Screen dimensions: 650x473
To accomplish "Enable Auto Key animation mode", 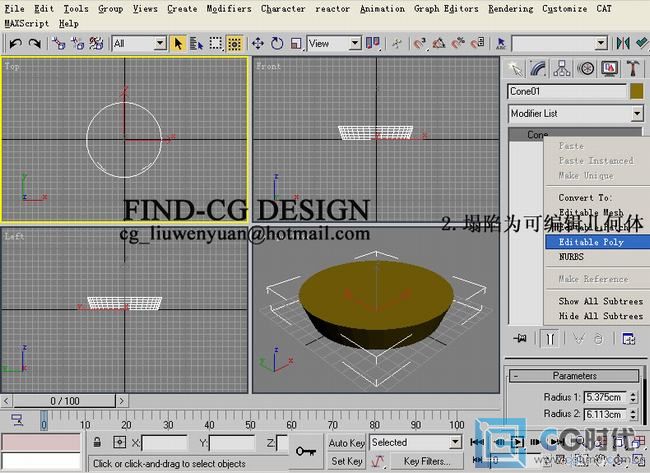I will (x=347, y=443).
